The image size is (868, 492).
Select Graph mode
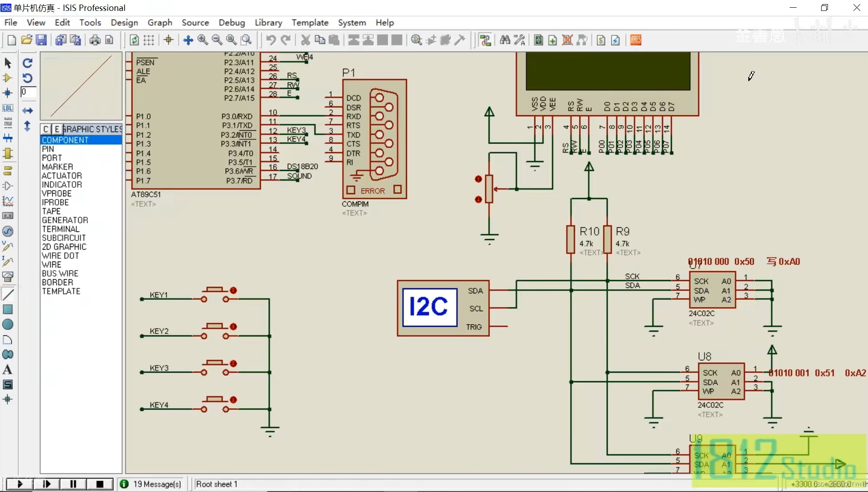point(8,201)
